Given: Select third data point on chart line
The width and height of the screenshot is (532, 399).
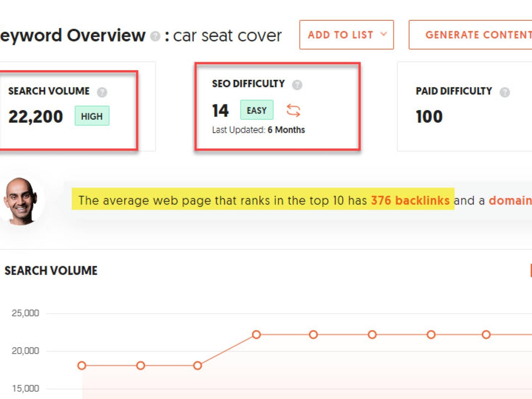Looking at the screenshot, I should point(198,365).
